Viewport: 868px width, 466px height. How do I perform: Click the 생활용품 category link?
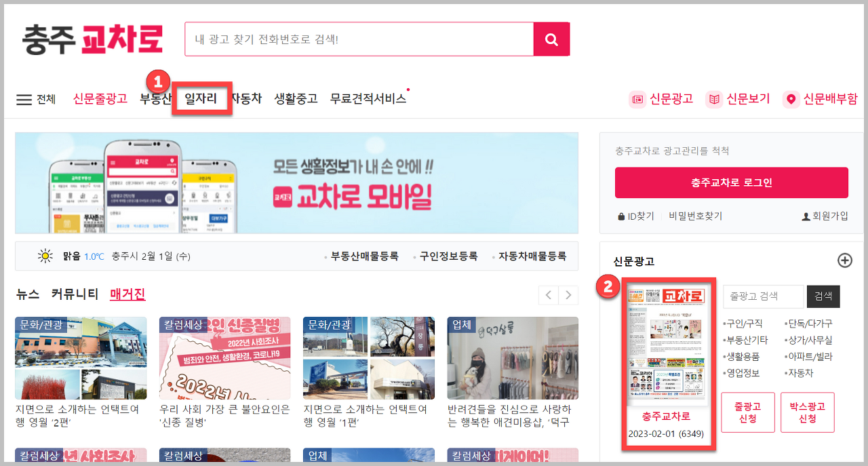click(x=742, y=357)
